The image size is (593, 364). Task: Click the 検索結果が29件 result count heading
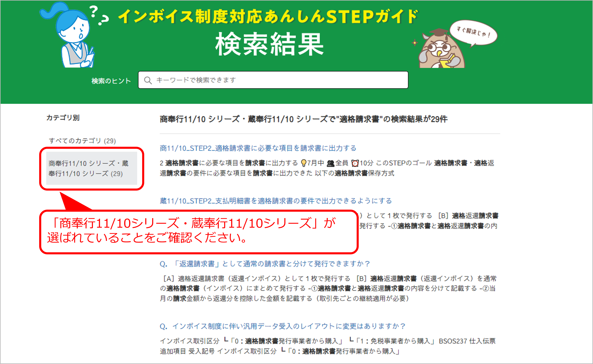pos(304,119)
